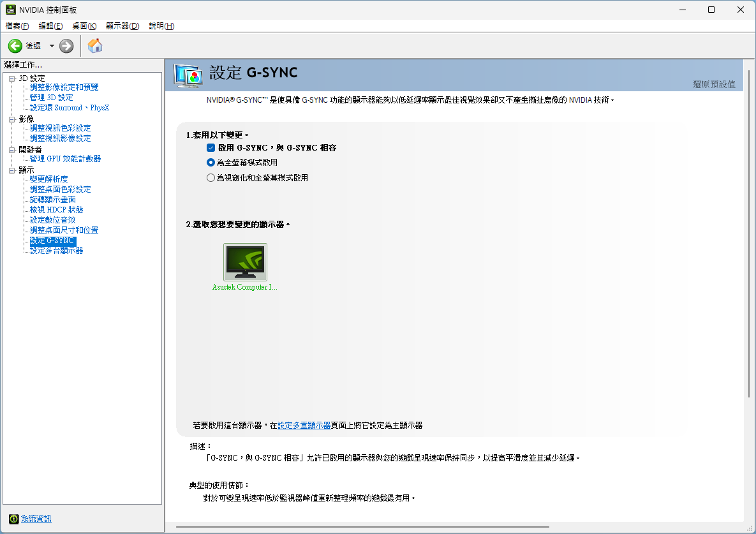Image resolution: width=756 pixels, height=534 pixels.
Task: Close the NVIDIA control panel window
Action: [x=741, y=10]
